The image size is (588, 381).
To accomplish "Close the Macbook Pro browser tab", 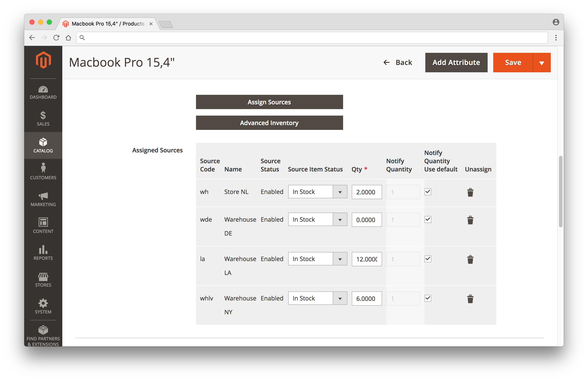I will click(x=151, y=24).
